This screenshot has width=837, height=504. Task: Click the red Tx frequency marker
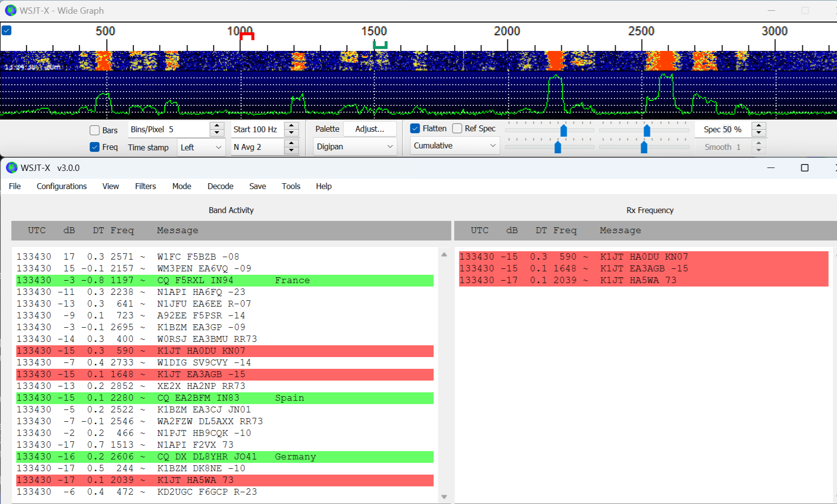[247, 36]
